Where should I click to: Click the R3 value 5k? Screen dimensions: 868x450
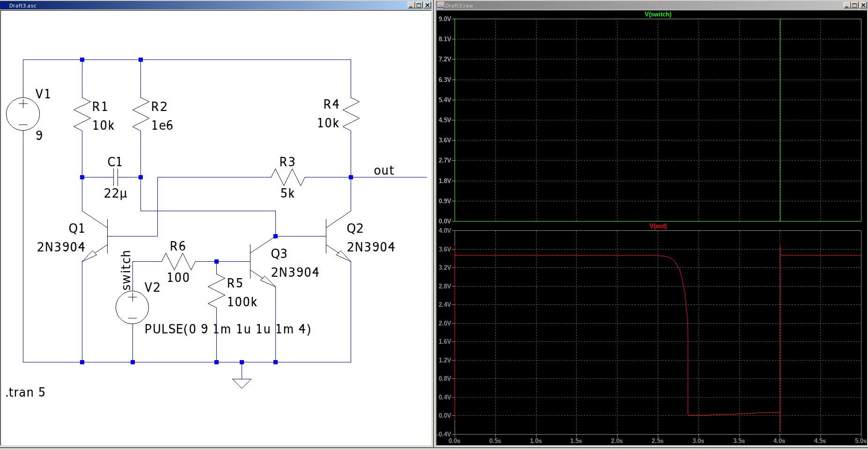click(x=287, y=193)
